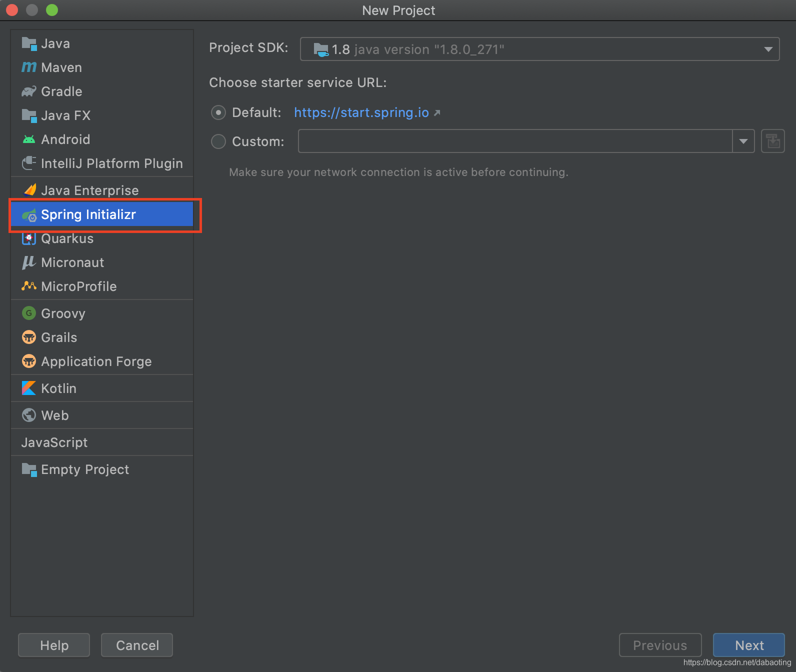Screen dimensions: 796x672
Task: Click the Groovy green G icon
Action: point(29,313)
